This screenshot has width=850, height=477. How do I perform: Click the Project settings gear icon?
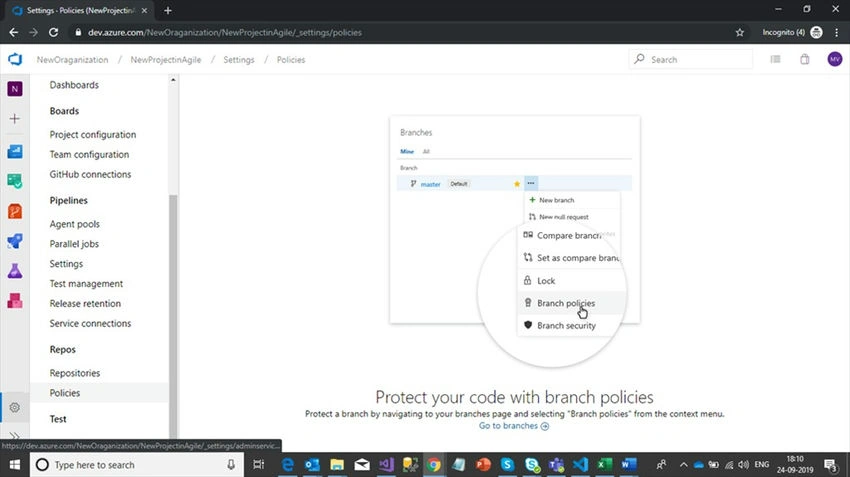(x=15, y=407)
